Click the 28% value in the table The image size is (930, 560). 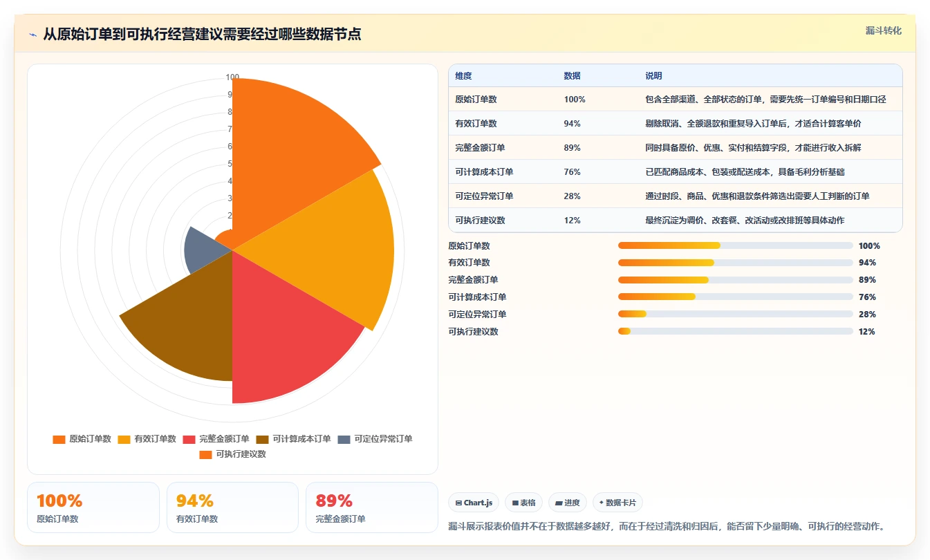572,196
